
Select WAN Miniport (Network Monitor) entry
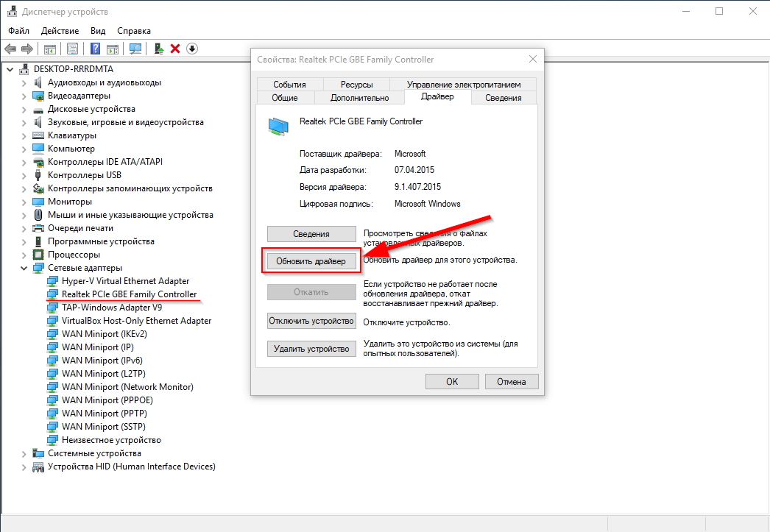click(127, 387)
